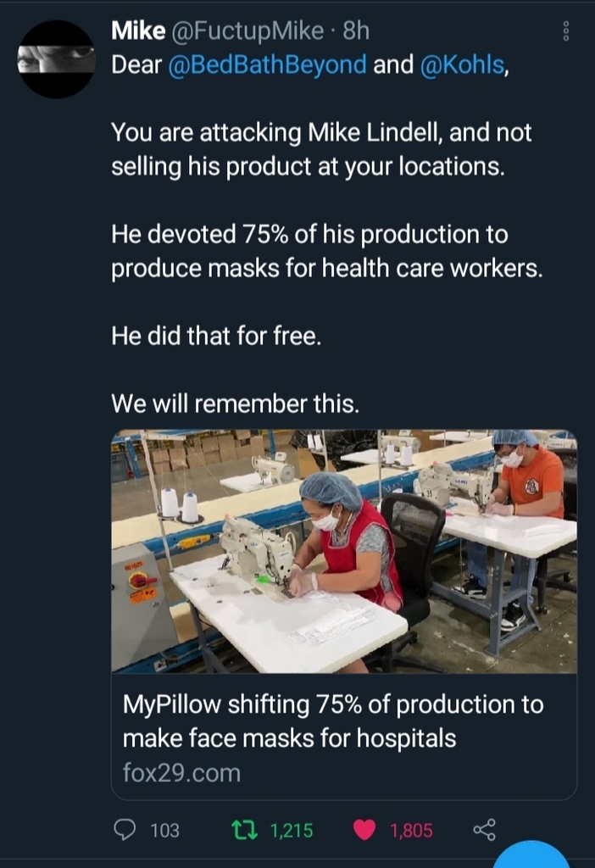595x868 pixels.
Task: Tap the fox29.com source link
Action: (x=181, y=773)
